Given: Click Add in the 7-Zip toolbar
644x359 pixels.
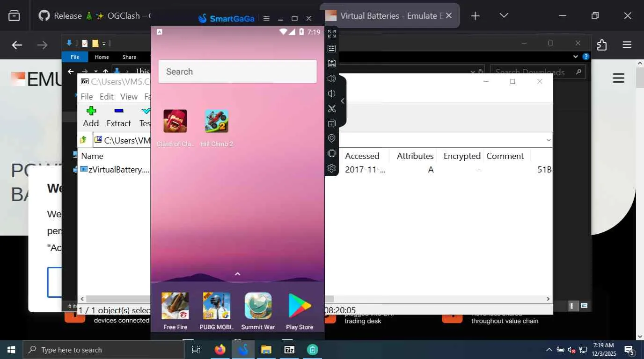Looking at the screenshot, I should (x=91, y=117).
